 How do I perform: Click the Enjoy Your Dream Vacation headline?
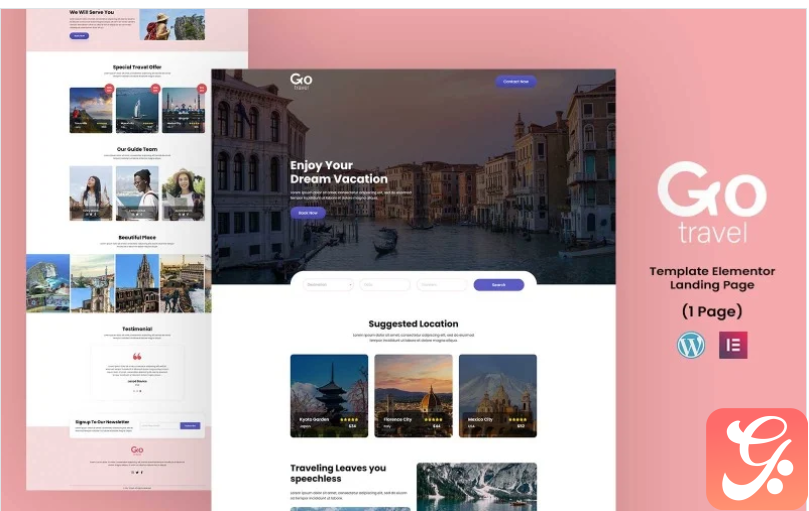point(339,172)
